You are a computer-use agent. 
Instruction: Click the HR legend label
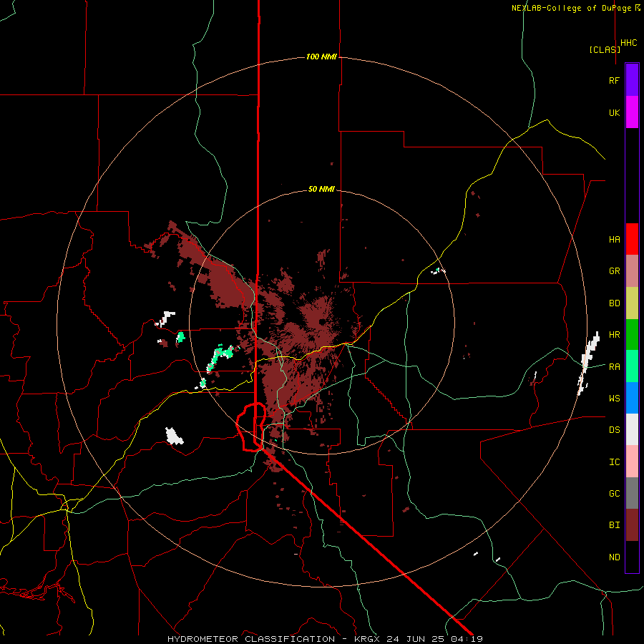point(614,335)
